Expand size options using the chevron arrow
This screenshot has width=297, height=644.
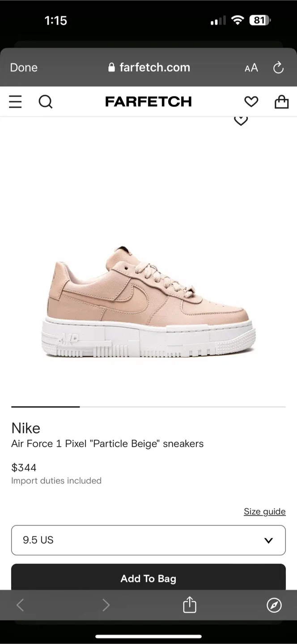(x=268, y=540)
